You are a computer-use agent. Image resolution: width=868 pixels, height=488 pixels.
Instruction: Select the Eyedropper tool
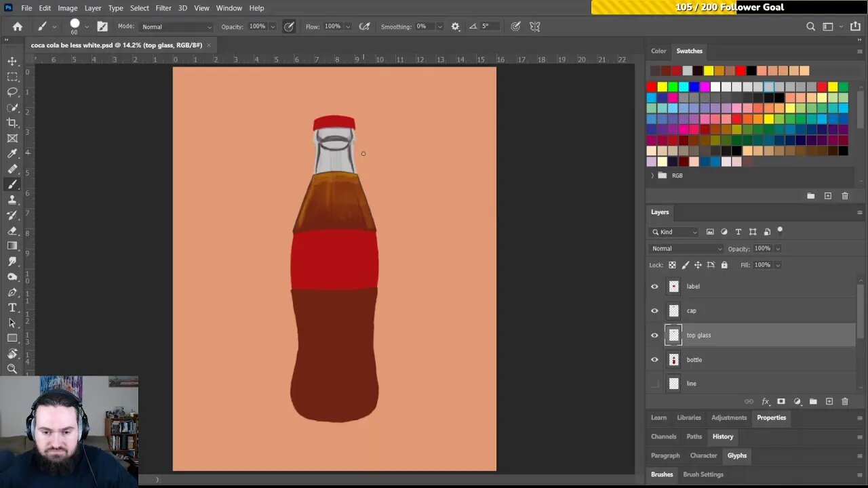12,154
